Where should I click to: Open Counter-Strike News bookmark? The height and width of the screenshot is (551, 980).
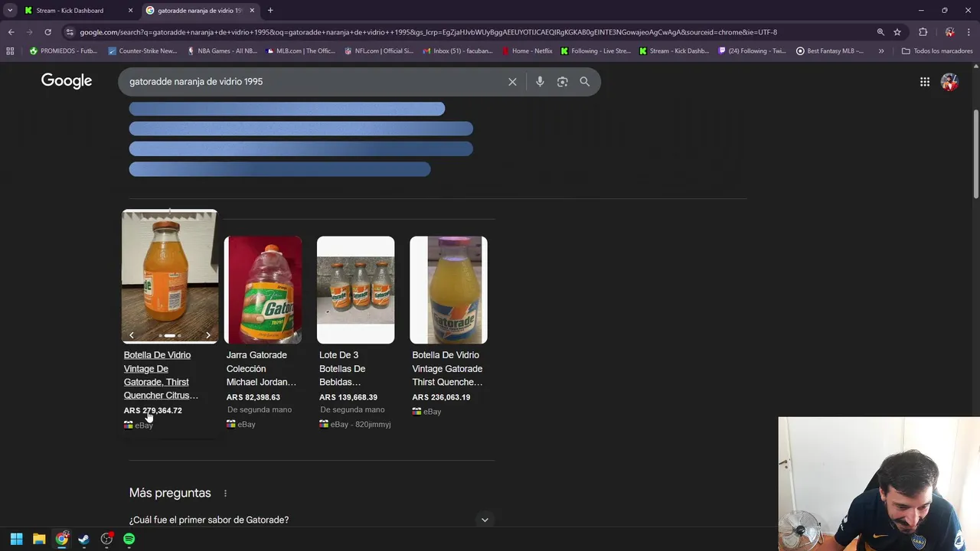142,51
